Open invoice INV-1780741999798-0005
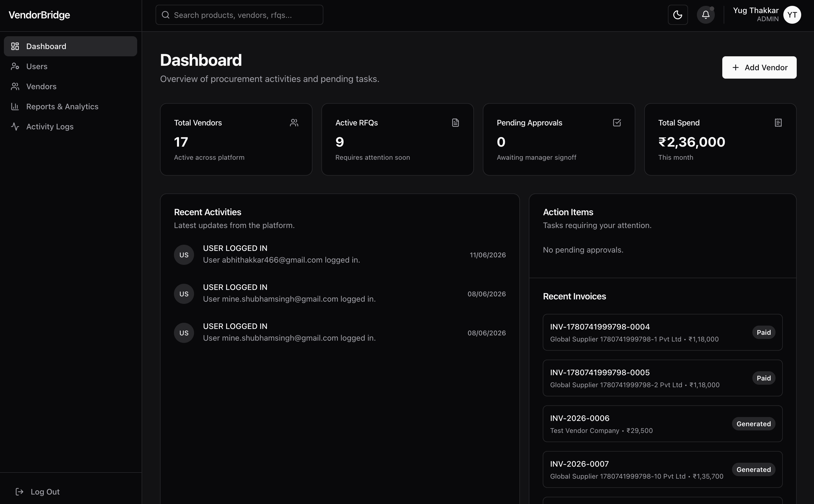The height and width of the screenshot is (504, 814). 662,378
